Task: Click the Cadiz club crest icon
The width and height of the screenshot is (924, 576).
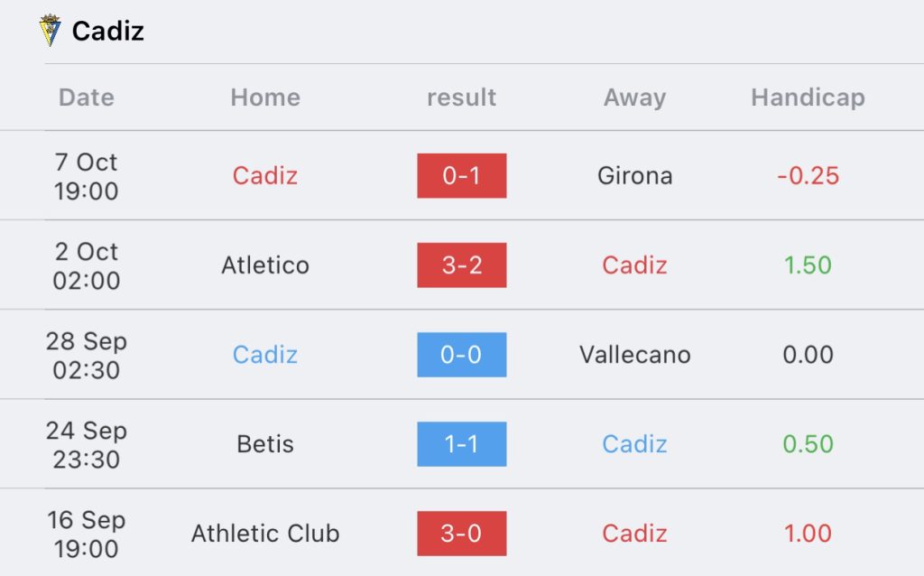Action: tap(50, 30)
